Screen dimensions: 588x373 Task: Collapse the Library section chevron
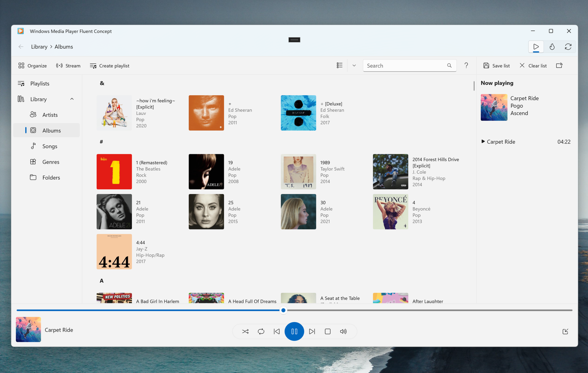point(72,99)
